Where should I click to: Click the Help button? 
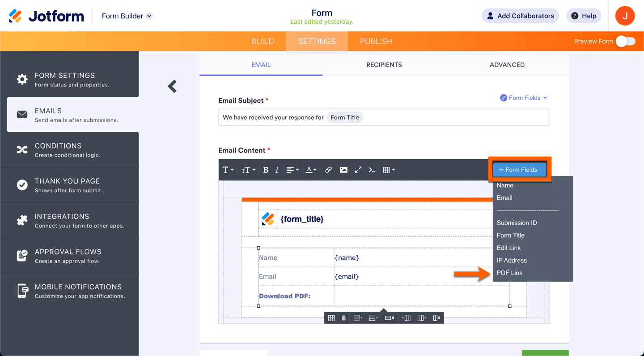584,16
